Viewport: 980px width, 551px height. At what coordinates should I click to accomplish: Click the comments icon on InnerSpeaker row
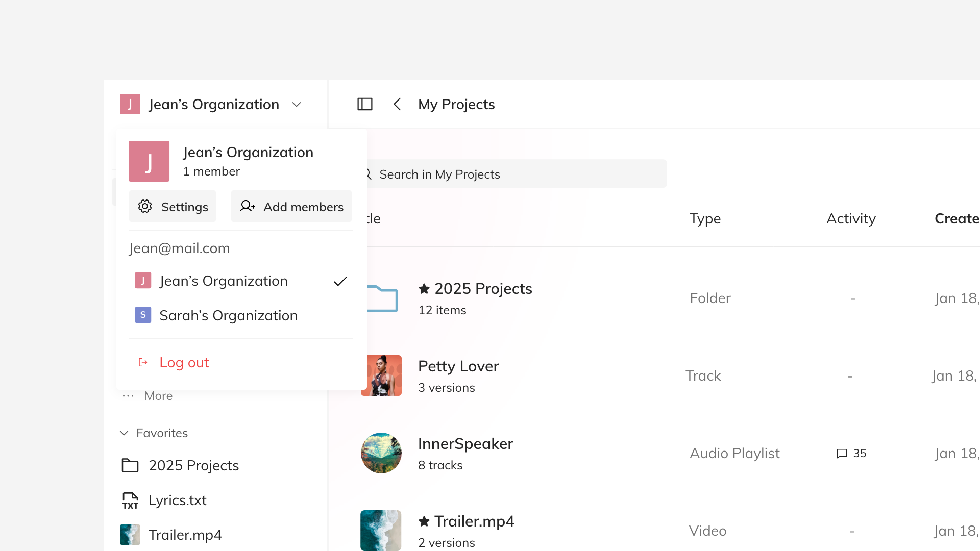pyautogui.click(x=842, y=454)
